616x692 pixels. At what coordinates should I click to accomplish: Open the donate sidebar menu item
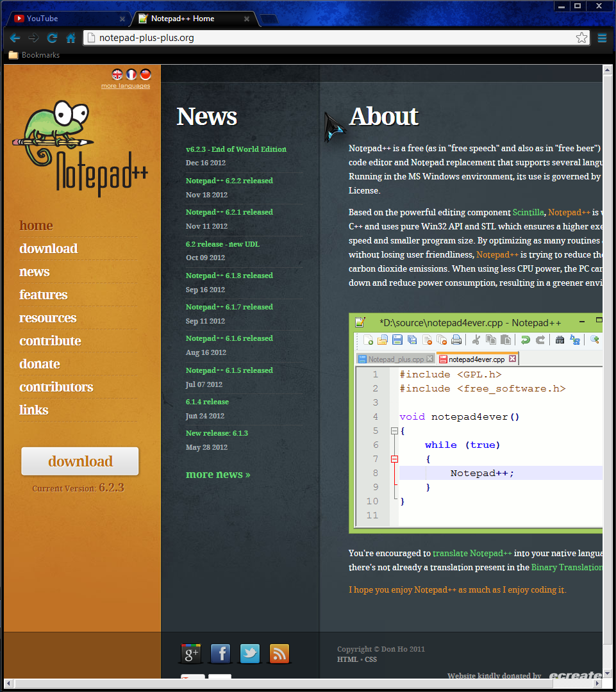pos(40,364)
